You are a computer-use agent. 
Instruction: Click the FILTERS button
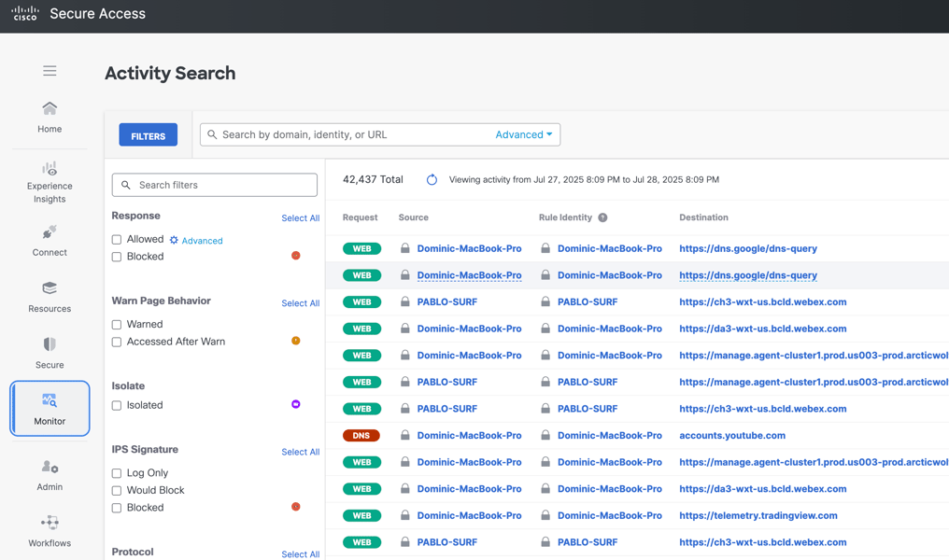149,134
